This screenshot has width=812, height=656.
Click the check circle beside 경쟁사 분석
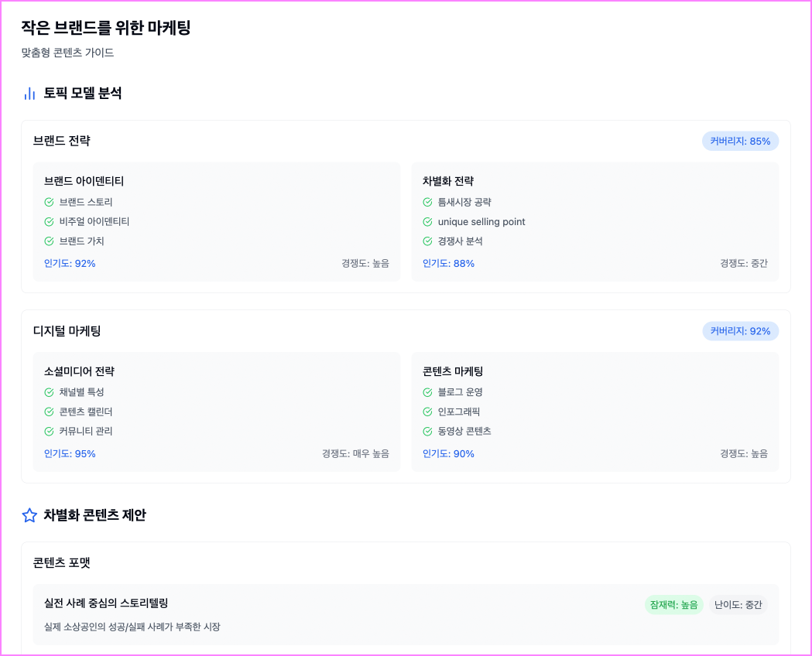coord(427,241)
